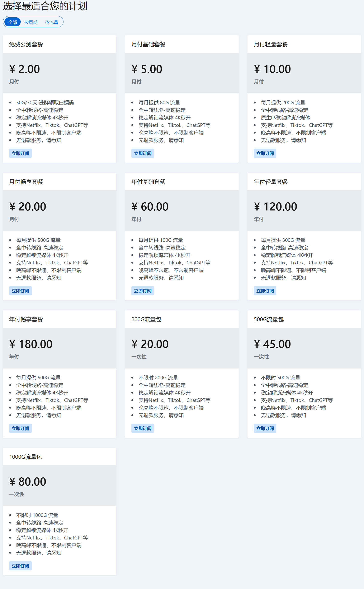Click the ¥ 60.00 yearly price
This screenshot has width=364, height=589.
[x=150, y=207]
